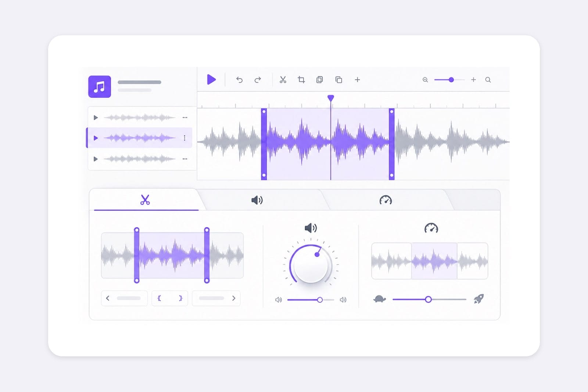Redo the last edit
Image resolution: width=588 pixels, height=392 pixels.
tap(258, 80)
